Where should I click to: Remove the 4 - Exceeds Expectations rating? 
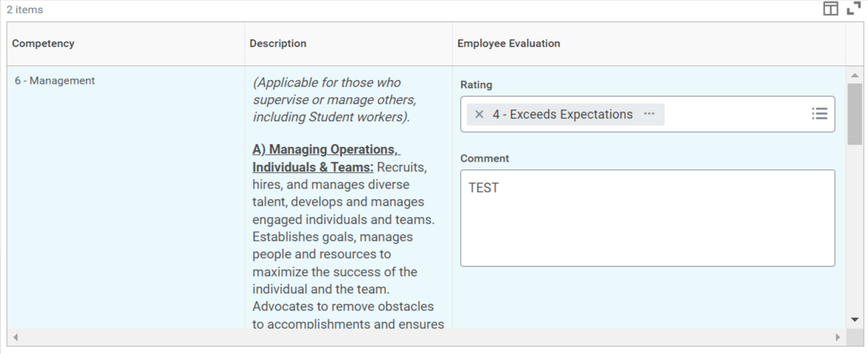coord(479,114)
